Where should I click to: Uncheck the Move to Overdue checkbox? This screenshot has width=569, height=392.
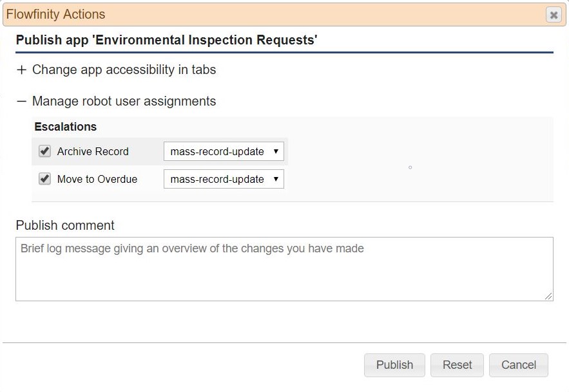[45, 179]
